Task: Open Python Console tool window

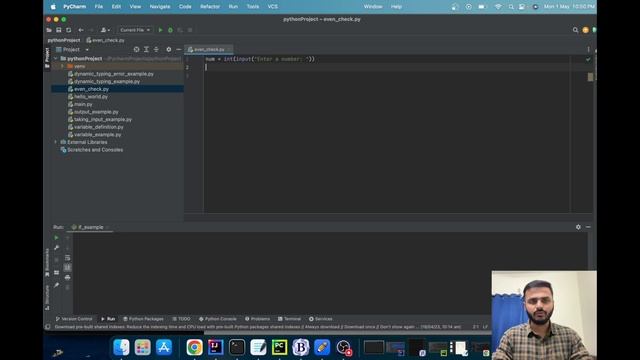Action: click(218, 319)
